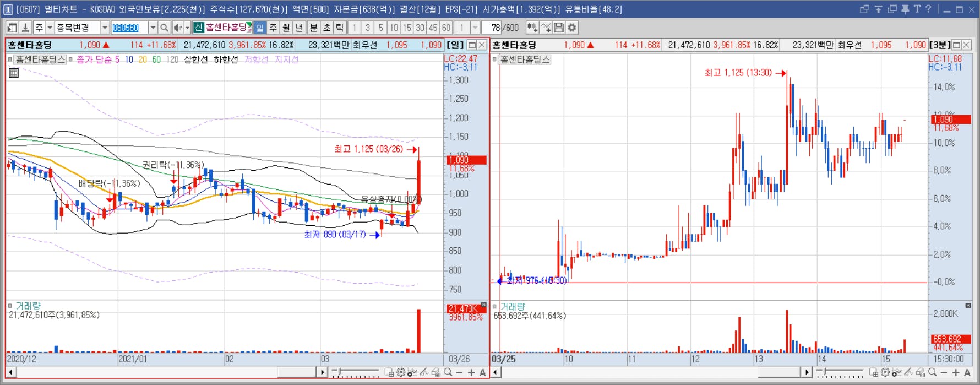Click the speaker sound icon in toolbar
Screen dimensions: 980x385
pos(178,28)
